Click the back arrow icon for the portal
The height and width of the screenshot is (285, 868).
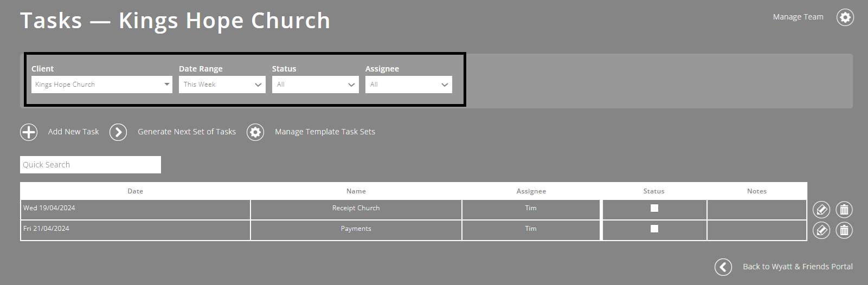[723, 267]
